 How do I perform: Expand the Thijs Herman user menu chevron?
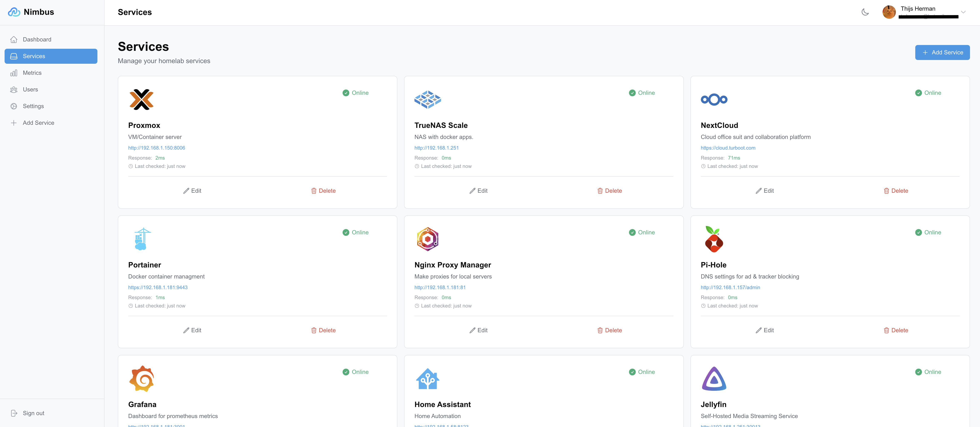[x=963, y=12]
